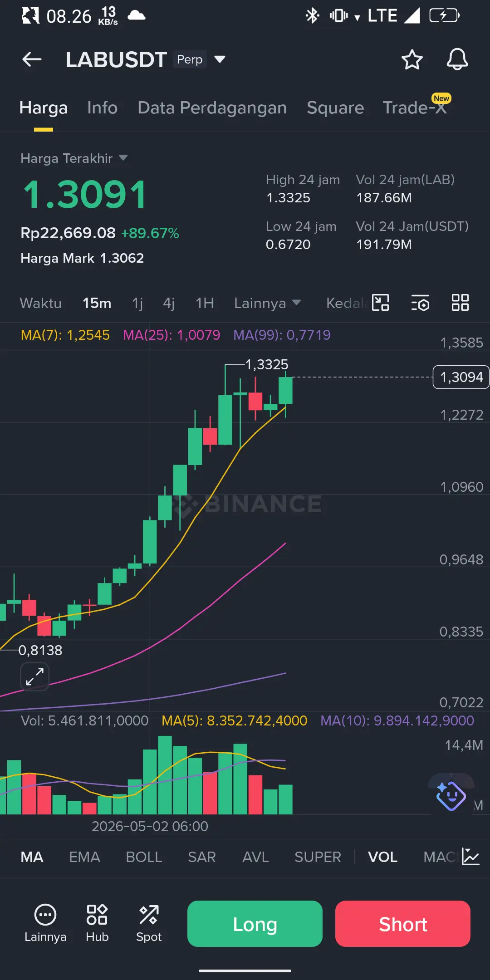Select the Harga tab
Screen dimensions: 490x980
(44, 108)
